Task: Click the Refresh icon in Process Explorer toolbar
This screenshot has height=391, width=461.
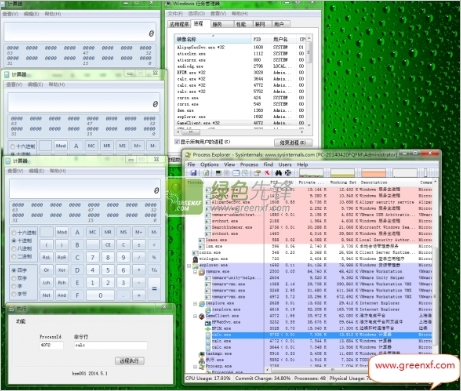Action: click(x=206, y=173)
